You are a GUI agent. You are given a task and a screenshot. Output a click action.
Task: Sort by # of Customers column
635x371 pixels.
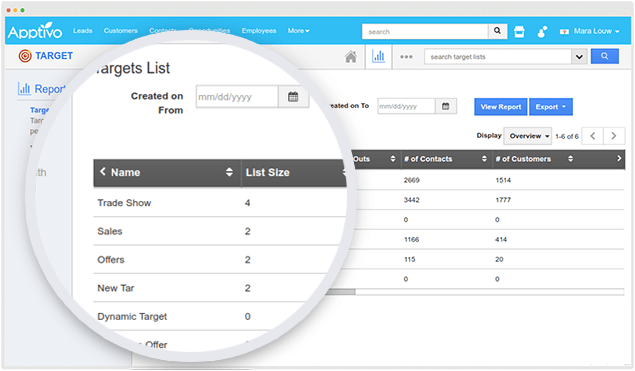click(570, 159)
